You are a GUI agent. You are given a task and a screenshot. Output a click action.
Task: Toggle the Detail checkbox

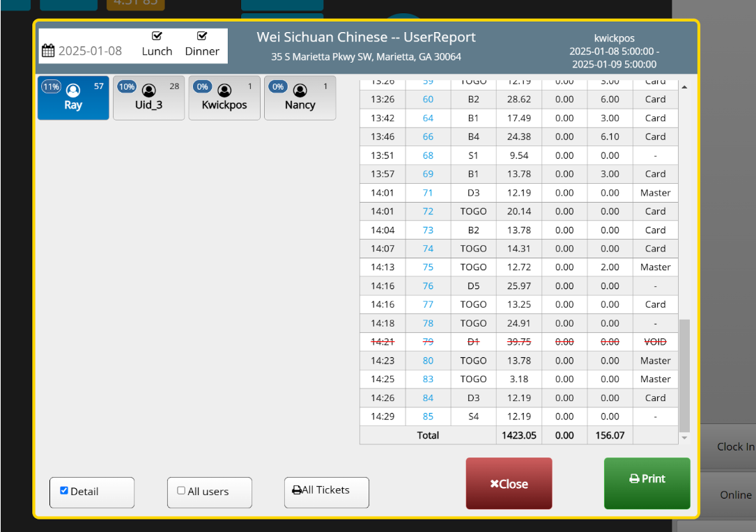[x=63, y=490]
